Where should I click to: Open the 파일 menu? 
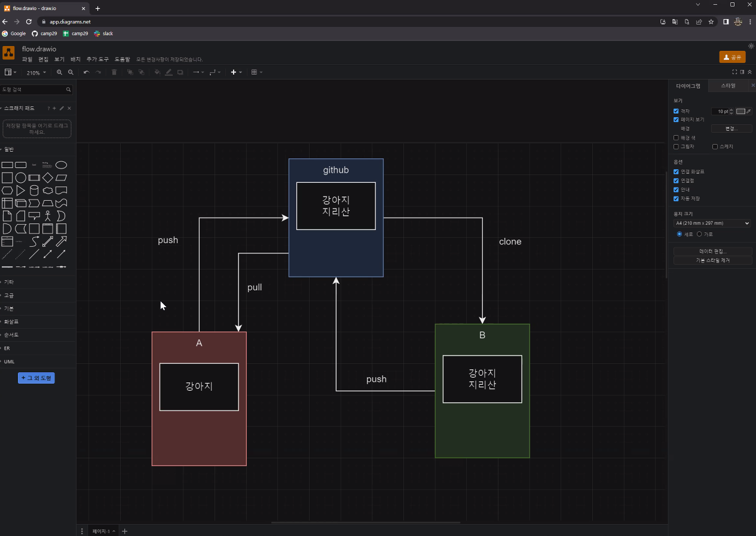27,60
